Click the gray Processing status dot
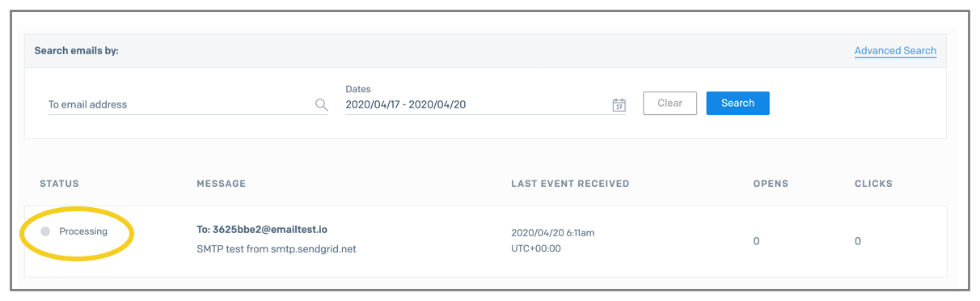Viewport: 980px width, 301px height. click(45, 231)
